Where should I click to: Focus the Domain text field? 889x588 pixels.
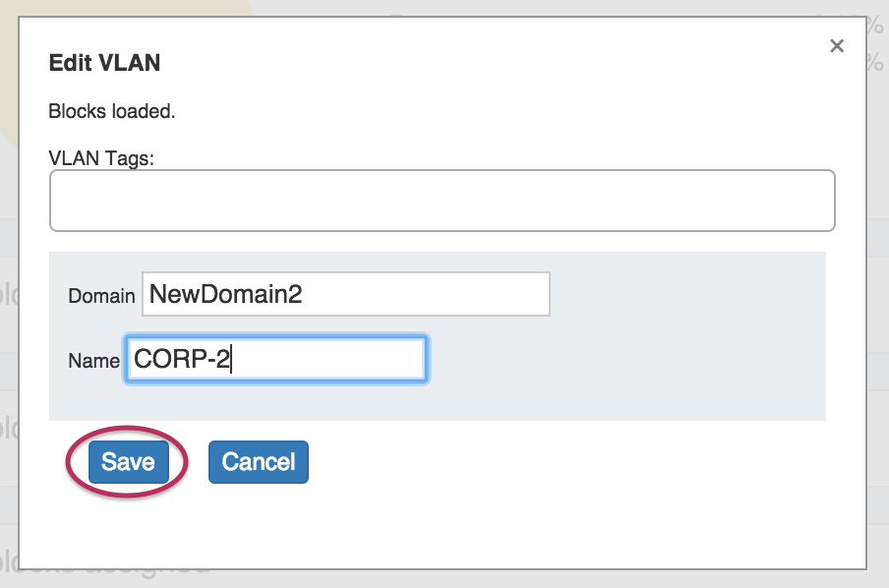pyautogui.click(x=345, y=295)
